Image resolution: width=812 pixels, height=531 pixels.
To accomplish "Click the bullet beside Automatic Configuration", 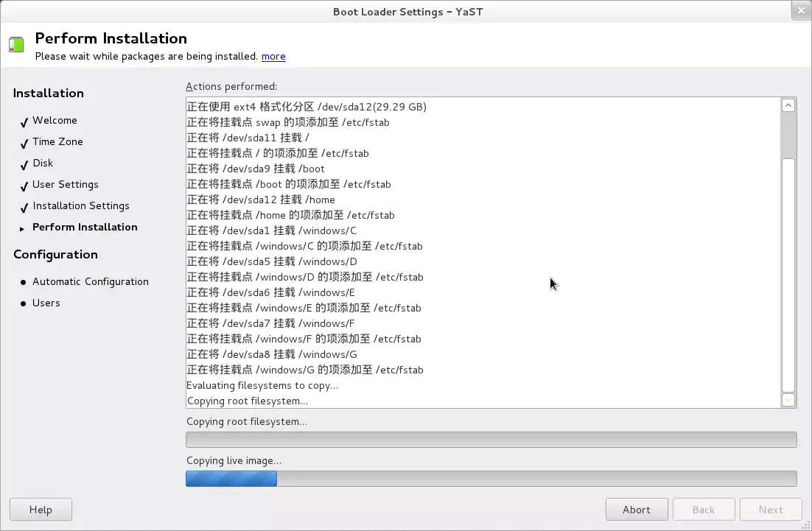I will tap(24, 282).
